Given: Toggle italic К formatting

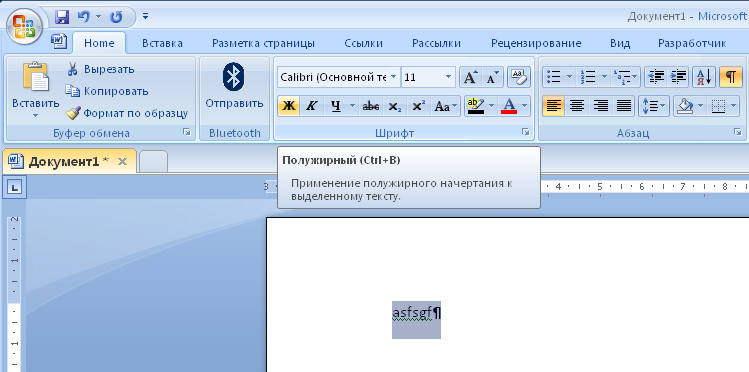Looking at the screenshot, I should 311,106.
